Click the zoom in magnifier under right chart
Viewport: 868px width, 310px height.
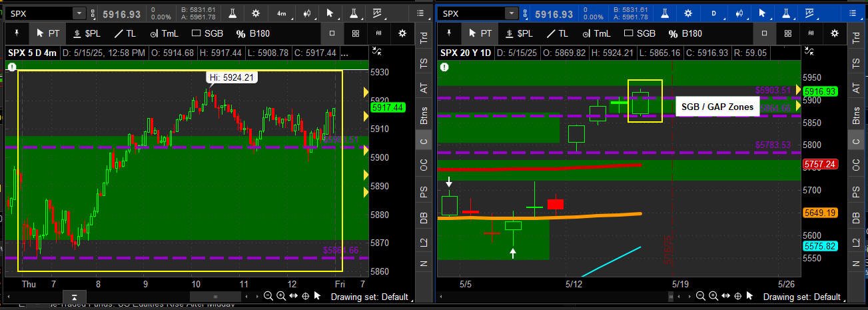712,296
